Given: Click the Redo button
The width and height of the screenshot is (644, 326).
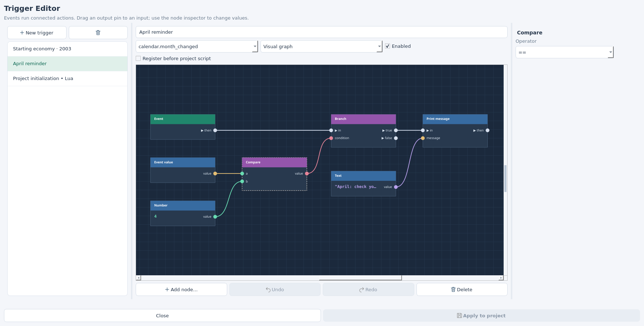Looking at the screenshot, I should 368,289.
